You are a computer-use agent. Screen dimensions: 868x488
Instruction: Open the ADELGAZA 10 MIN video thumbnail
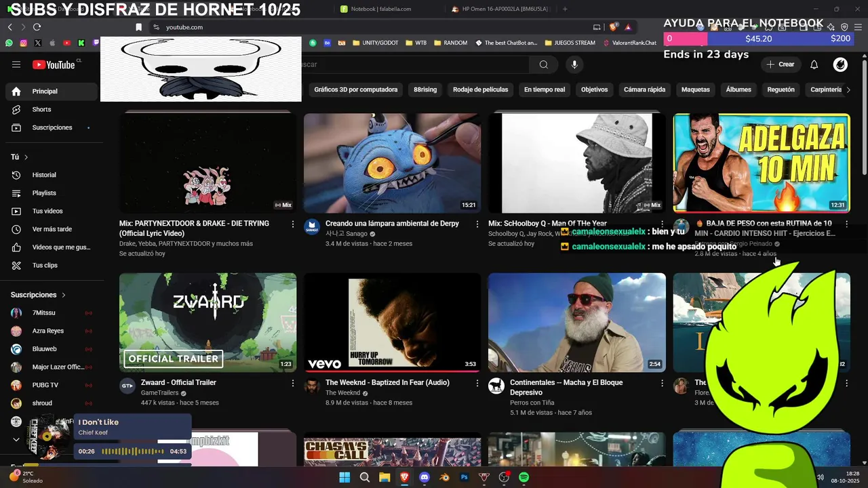(x=761, y=163)
